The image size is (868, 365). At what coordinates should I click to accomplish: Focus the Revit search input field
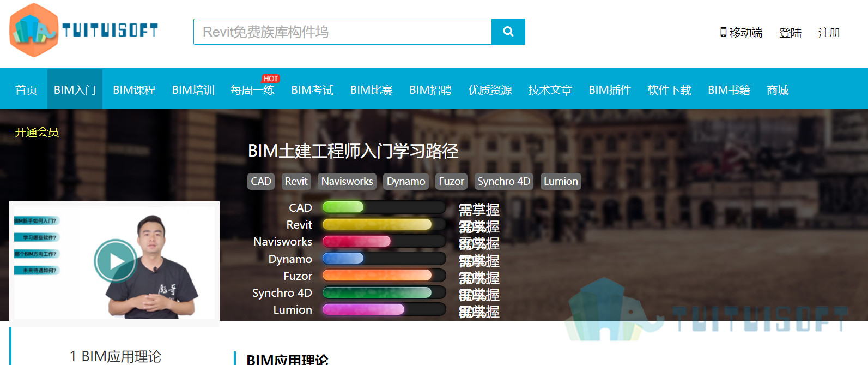click(x=343, y=32)
